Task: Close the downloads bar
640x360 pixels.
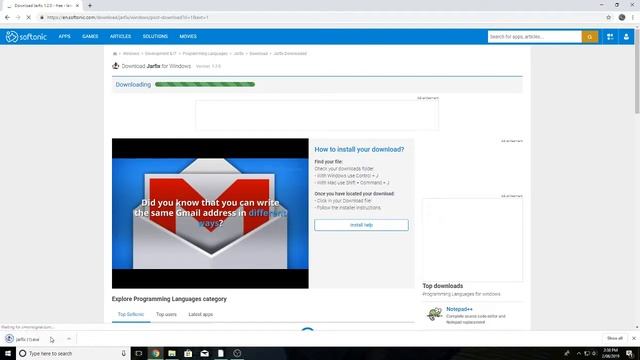Action: click(634, 338)
